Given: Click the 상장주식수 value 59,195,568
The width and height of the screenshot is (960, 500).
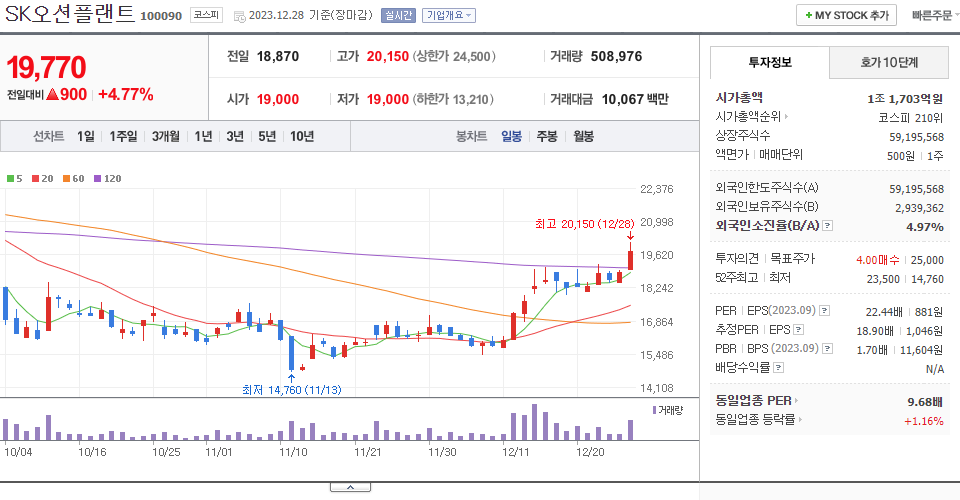Looking at the screenshot, I should [917, 136].
